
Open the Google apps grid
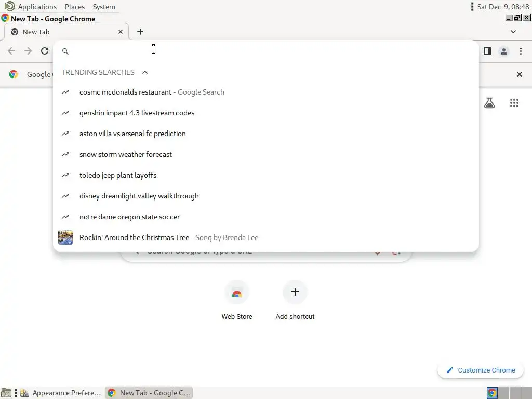[514, 103]
